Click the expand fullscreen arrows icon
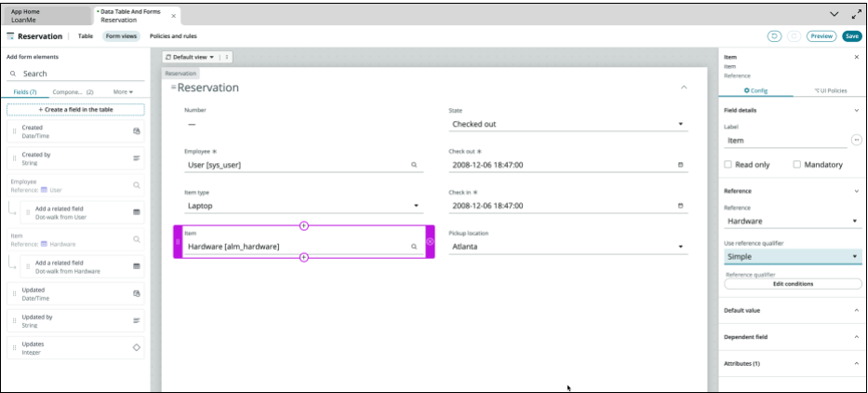Screen dimensions: 868x393 [856, 14]
